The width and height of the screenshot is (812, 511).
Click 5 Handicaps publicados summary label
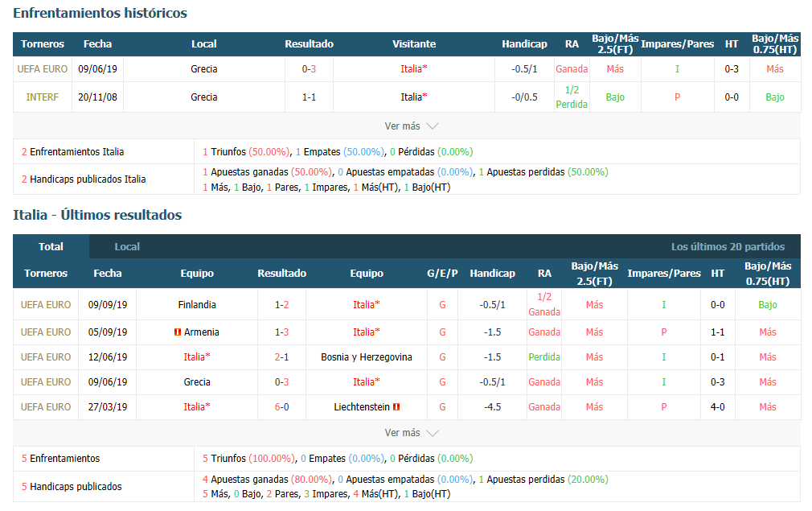coord(72,487)
